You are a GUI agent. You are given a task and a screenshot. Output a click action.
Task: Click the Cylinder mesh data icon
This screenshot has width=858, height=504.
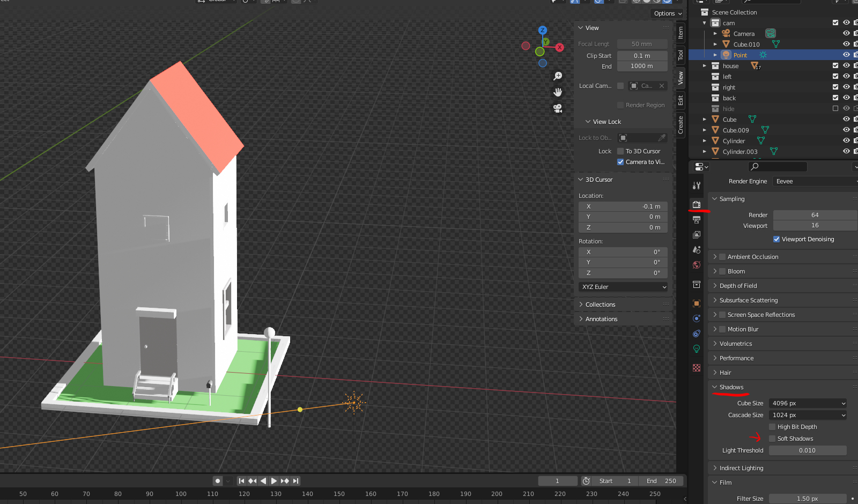(x=760, y=140)
